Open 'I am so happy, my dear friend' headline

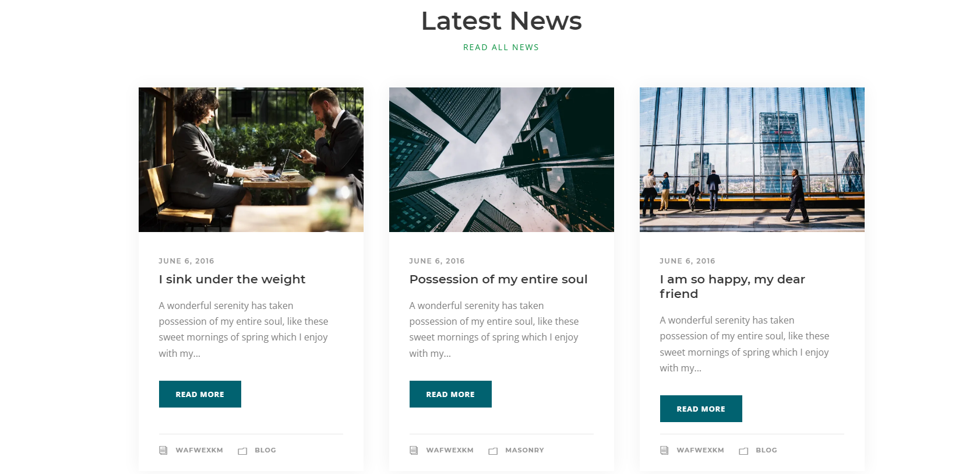click(732, 286)
